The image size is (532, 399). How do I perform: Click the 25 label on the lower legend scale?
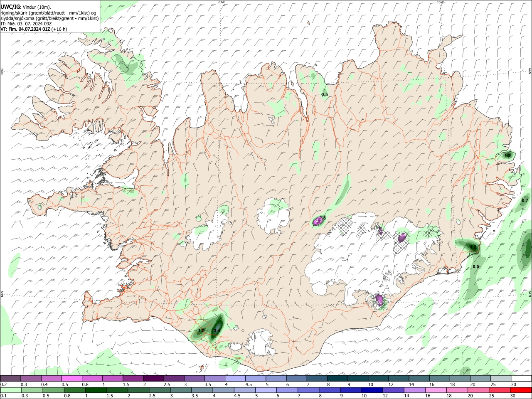click(492, 396)
